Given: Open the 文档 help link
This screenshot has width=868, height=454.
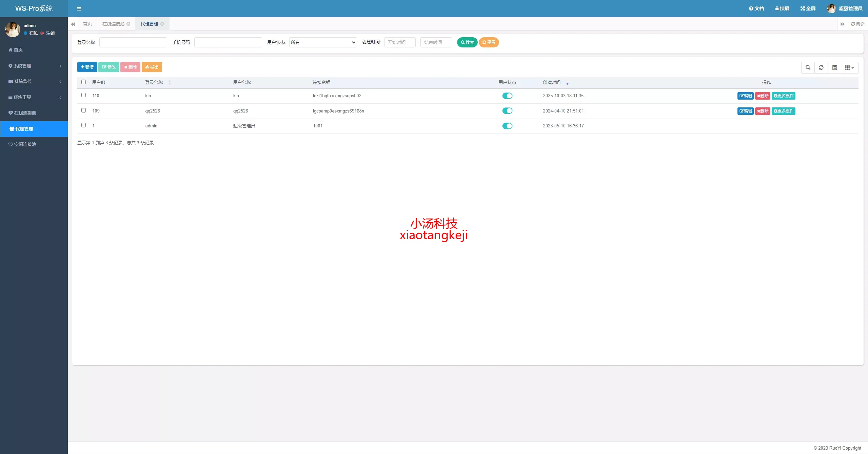Looking at the screenshot, I should [756, 9].
